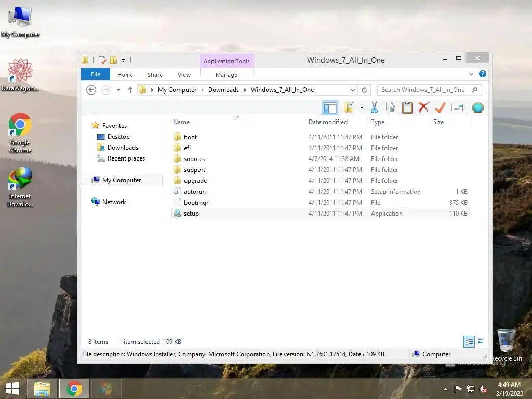The image size is (532, 399).
Task: Click the blue shell icon in toolbar
Action: pyautogui.click(x=478, y=108)
